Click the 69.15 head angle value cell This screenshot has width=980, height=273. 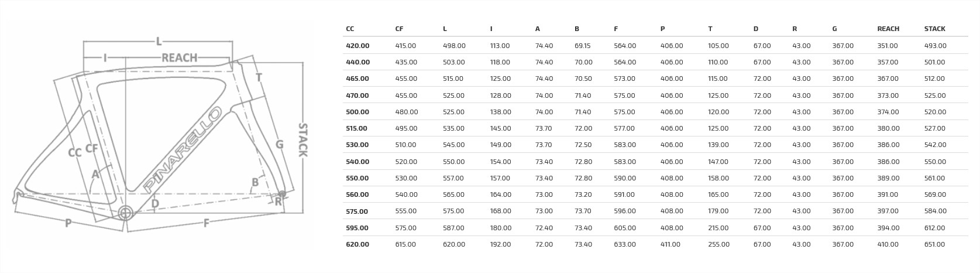[x=582, y=46]
